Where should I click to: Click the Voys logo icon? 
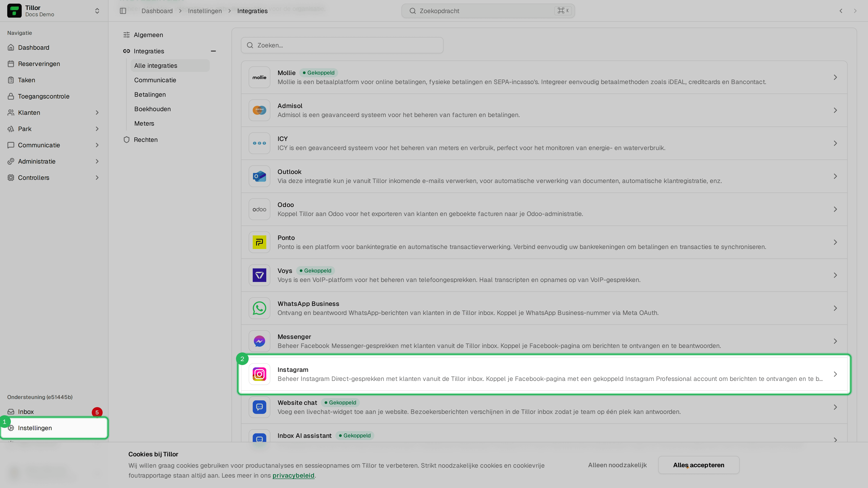pyautogui.click(x=259, y=275)
